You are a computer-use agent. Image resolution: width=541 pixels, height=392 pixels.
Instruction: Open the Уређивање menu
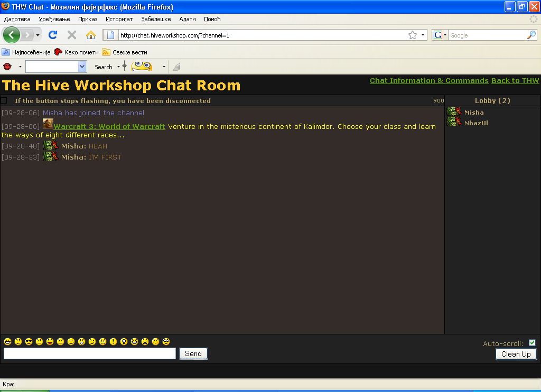point(54,19)
